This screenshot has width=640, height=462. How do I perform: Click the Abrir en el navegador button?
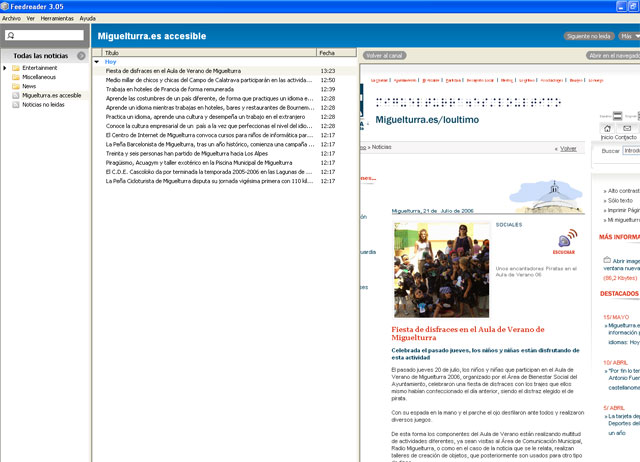pyautogui.click(x=613, y=56)
